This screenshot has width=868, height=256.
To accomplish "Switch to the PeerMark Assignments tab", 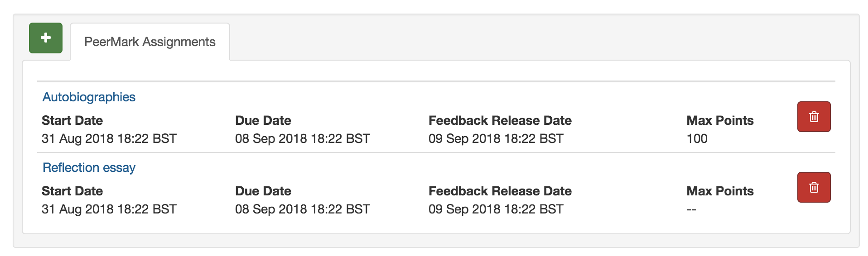I will tap(150, 42).
